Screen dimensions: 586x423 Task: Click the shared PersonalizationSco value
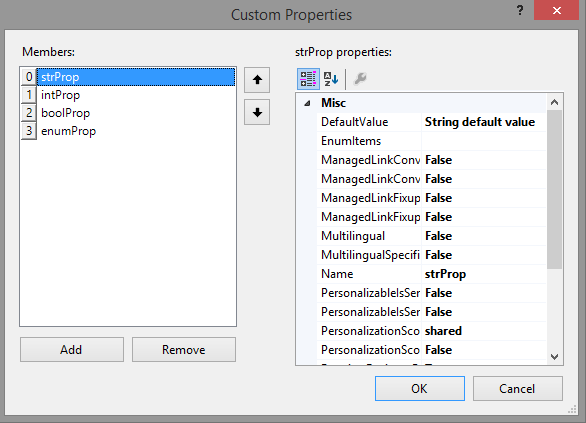click(484, 331)
